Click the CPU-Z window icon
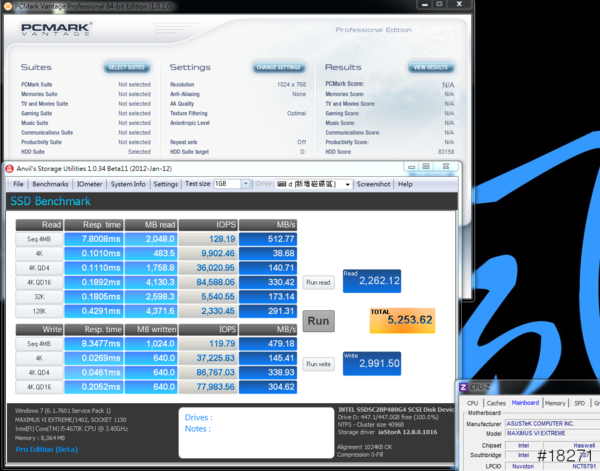 [x=463, y=387]
